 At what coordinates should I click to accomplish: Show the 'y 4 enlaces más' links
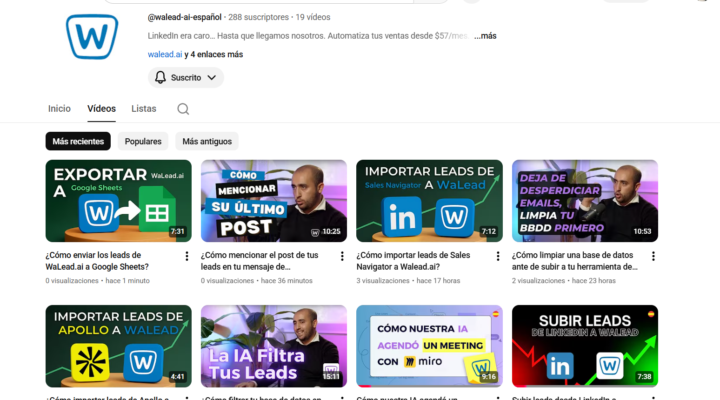tap(214, 54)
